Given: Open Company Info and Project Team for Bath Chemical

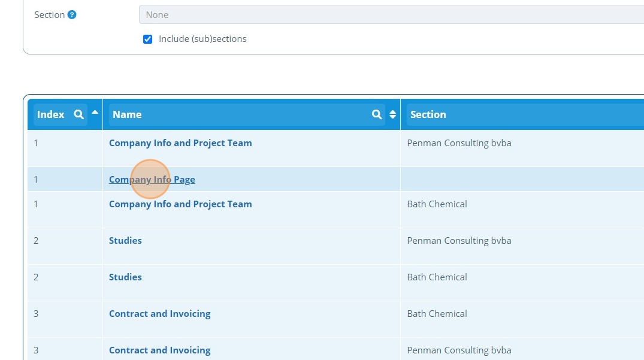Looking at the screenshot, I should (180, 204).
